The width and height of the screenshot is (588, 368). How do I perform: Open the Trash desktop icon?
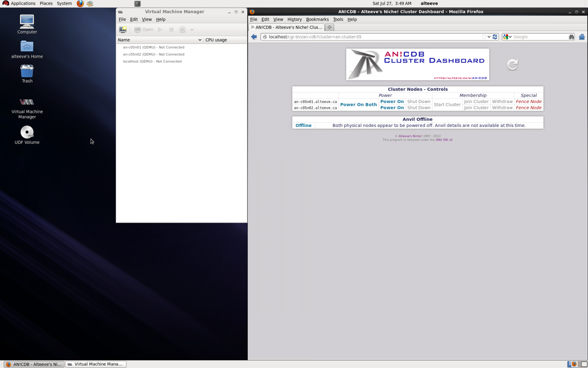(x=27, y=74)
